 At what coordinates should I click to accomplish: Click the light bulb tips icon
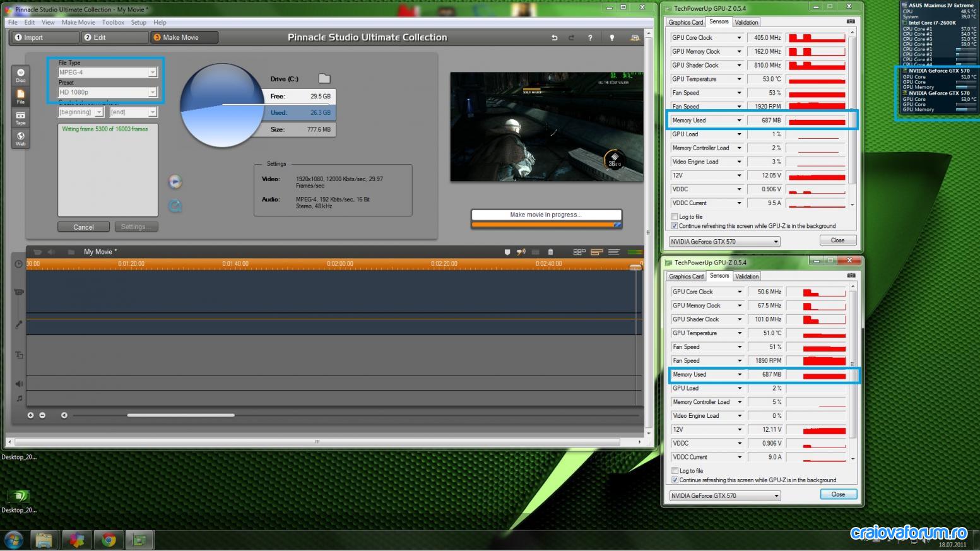[x=611, y=38]
